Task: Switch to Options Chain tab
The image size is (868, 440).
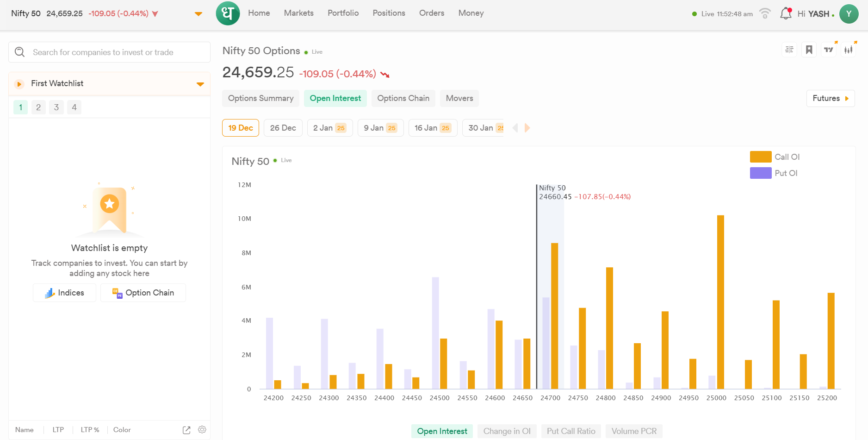Action: pyautogui.click(x=403, y=98)
